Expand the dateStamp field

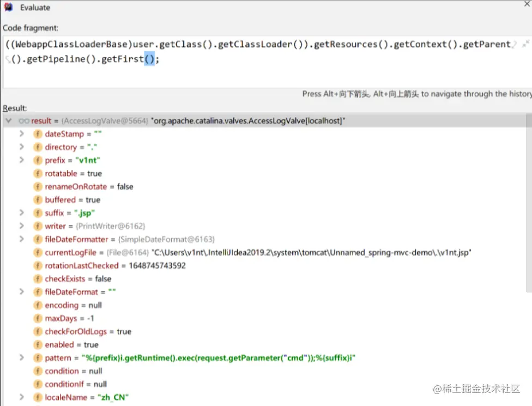pos(22,134)
